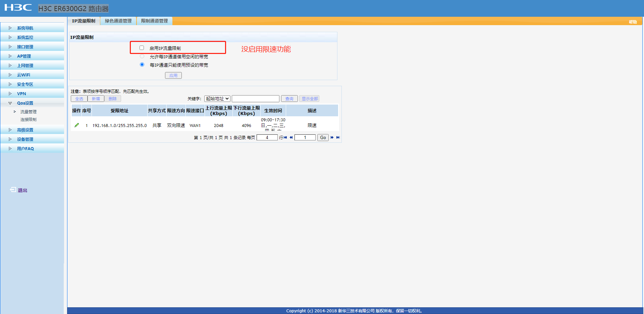Click the 192.168.1.0/255.255.255.0 address cell
The height and width of the screenshot is (314, 644).
click(x=120, y=125)
